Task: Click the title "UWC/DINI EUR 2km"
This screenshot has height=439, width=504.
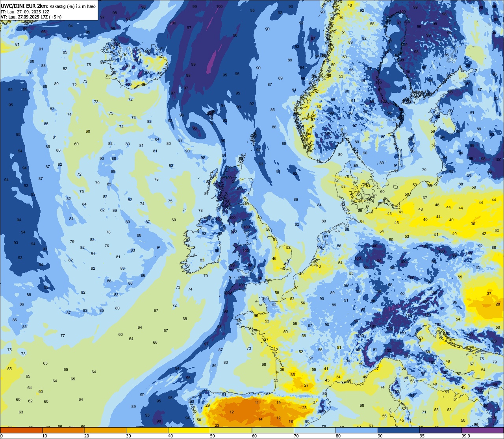Action: click(x=24, y=6)
